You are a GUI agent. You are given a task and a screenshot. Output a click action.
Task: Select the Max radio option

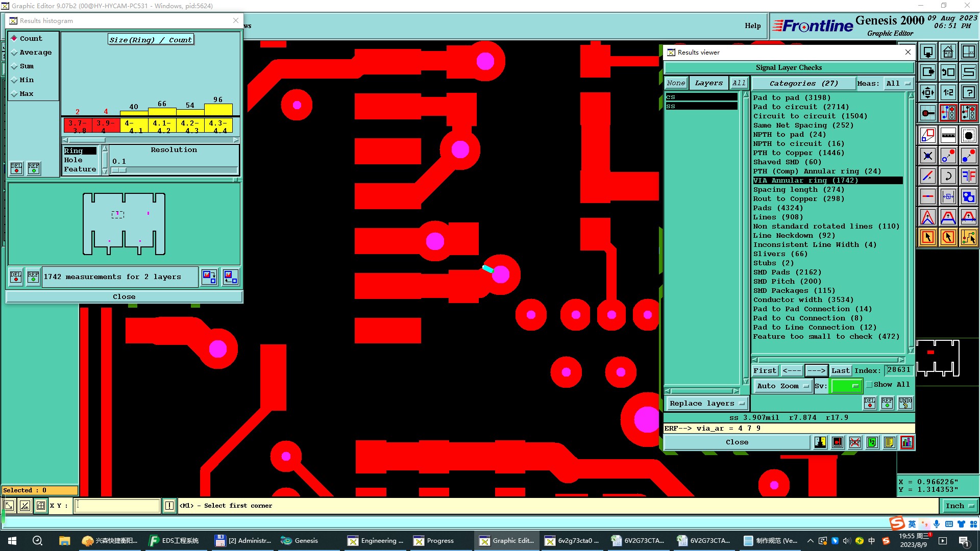[15, 94]
